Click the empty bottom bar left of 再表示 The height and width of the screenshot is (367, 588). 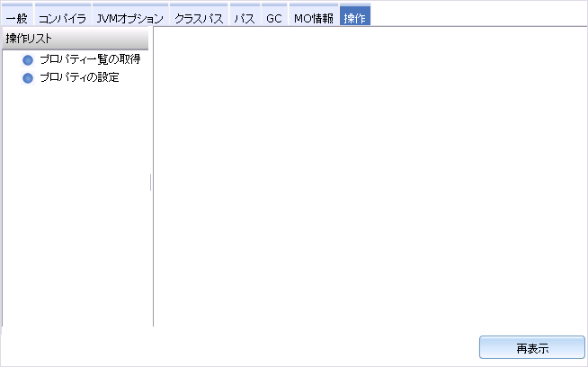(234, 346)
